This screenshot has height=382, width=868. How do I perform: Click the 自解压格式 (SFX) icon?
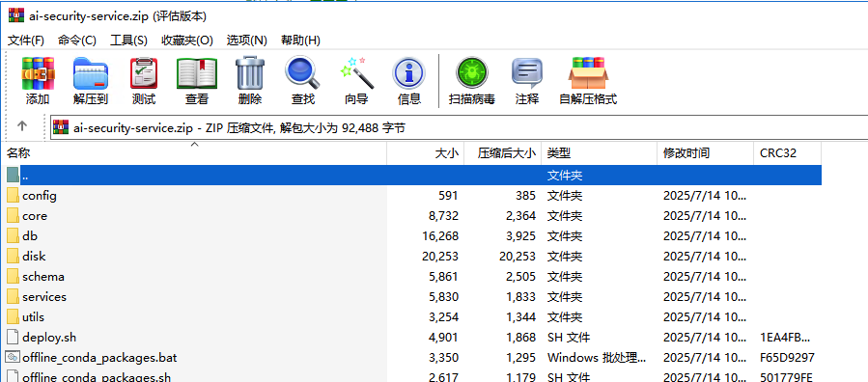588,73
